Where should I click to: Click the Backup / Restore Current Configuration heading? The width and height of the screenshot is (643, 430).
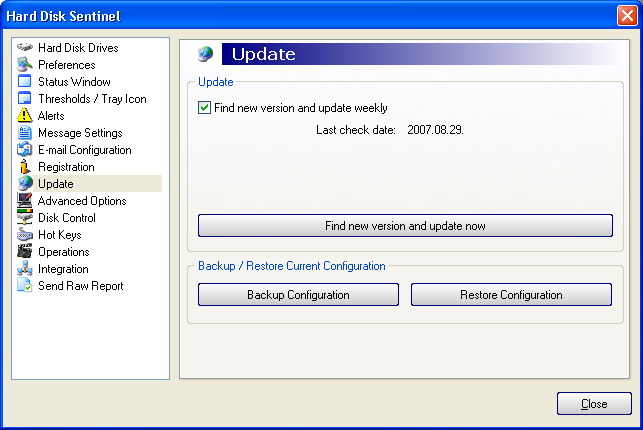pyautogui.click(x=292, y=266)
